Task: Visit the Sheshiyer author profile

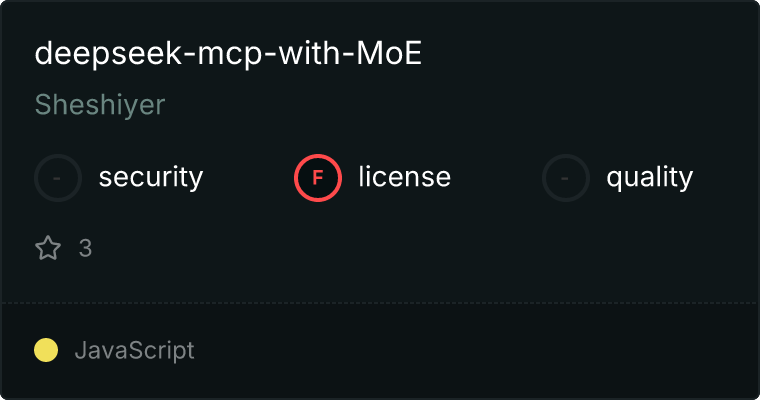Action: click(x=100, y=105)
